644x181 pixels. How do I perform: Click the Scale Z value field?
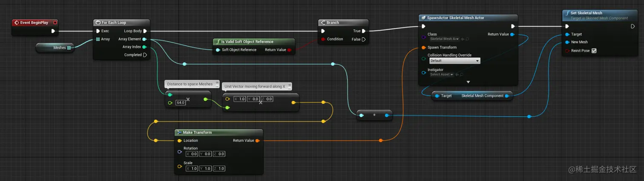[219, 168]
